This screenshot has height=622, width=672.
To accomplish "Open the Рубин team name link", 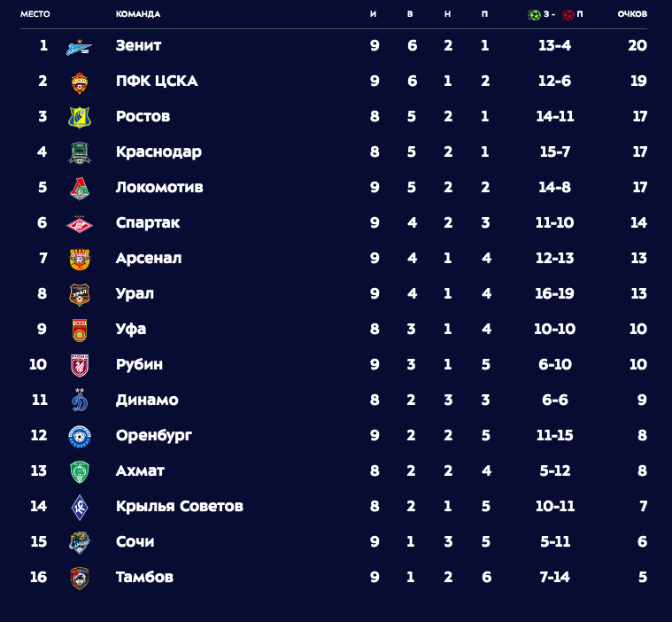I will coord(139,365).
